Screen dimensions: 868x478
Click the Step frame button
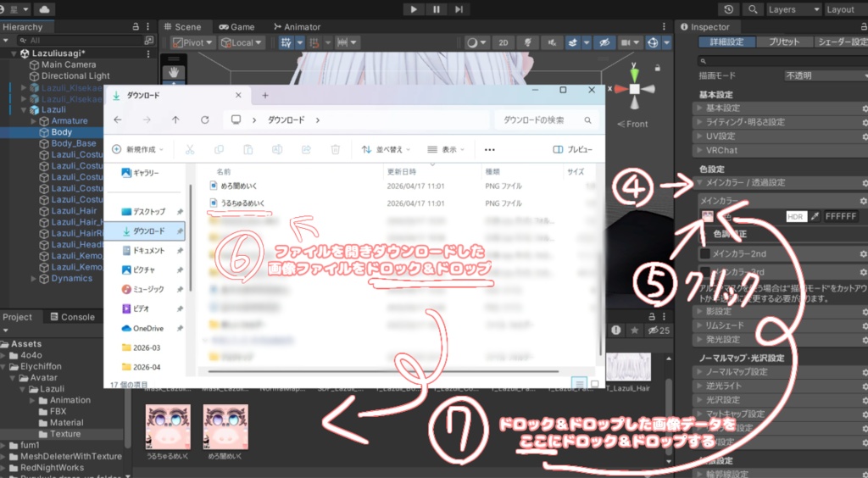[x=459, y=9]
